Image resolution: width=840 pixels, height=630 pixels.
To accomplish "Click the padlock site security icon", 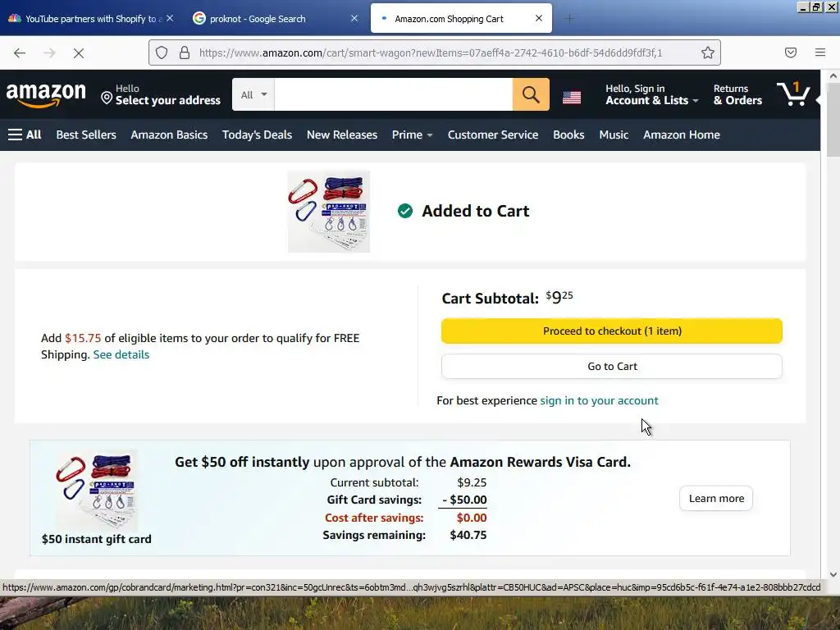I will [185, 52].
